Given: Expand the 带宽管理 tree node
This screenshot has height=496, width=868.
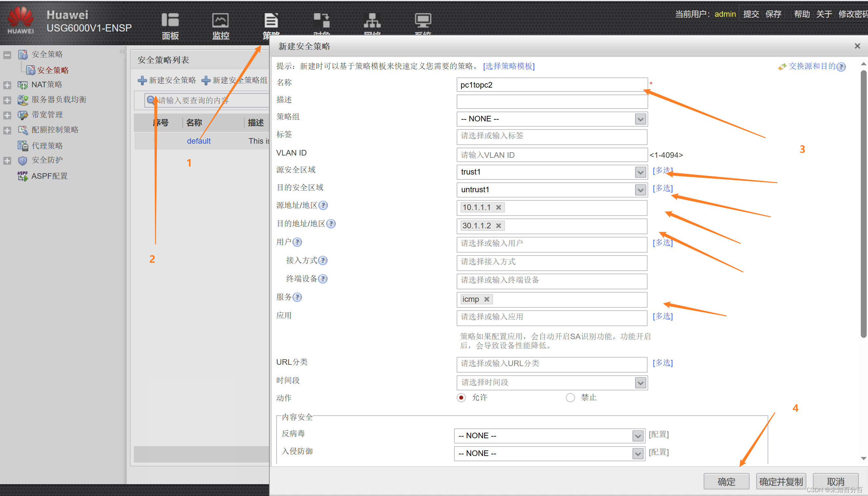Looking at the screenshot, I should pyautogui.click(x=7, y=115).
